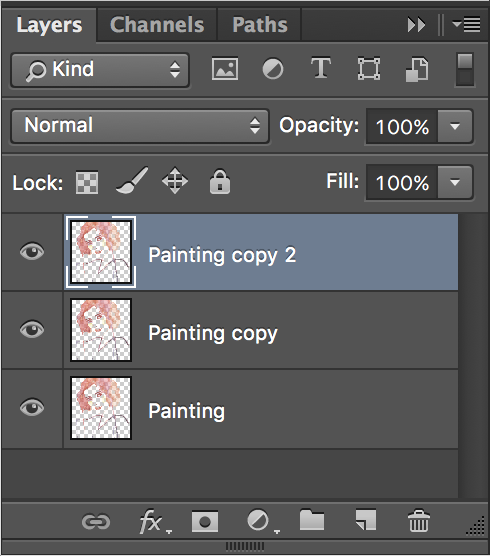Open the Opacity slider dropdown arrow

click(455, 126)
